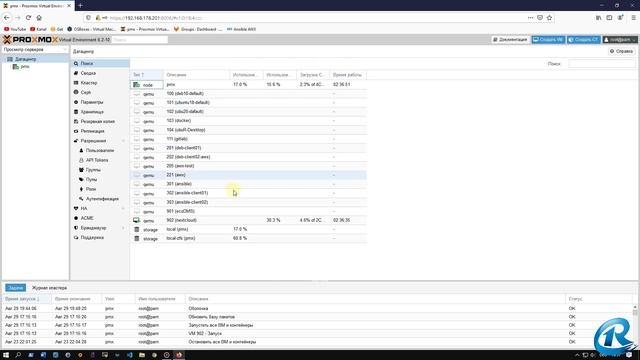The image size is (640, 360).
Task: Collapse the Разрешения (Permissions) section arrow
Action: click(x=123, y=141)
